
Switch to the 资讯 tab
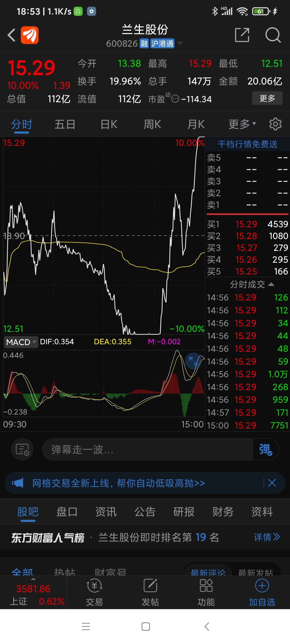pyautogui.click(x=106, y=512)
